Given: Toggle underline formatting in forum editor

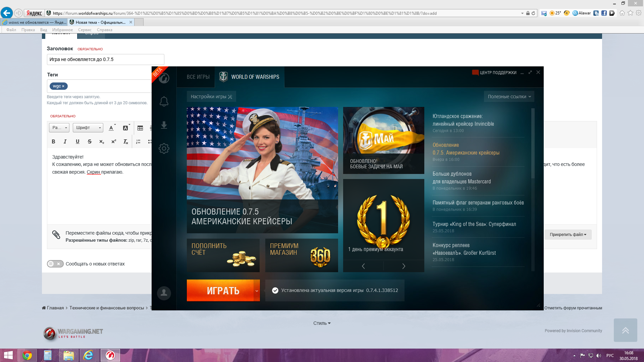Looking at the screenshot, I should pos(77,141).
